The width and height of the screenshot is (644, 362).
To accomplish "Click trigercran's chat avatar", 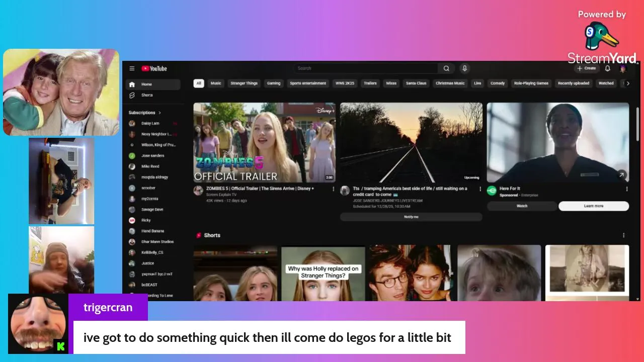I will tap(38, 324).
